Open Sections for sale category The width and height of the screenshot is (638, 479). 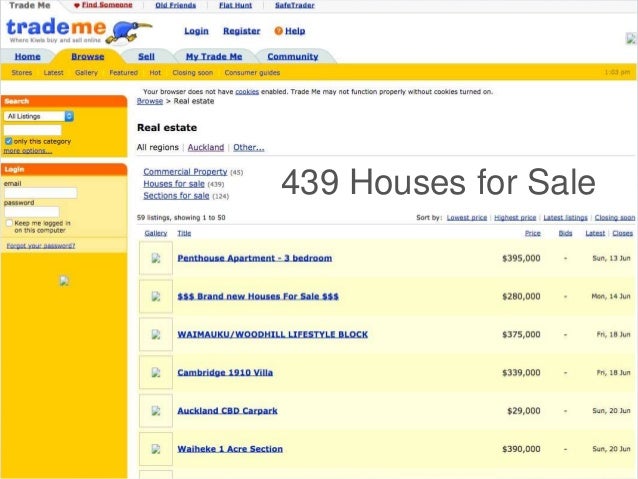point(176,196)
